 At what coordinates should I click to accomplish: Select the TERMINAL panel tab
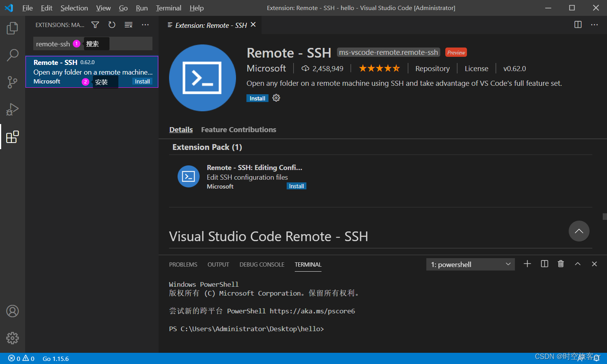(x=308, y=265)
